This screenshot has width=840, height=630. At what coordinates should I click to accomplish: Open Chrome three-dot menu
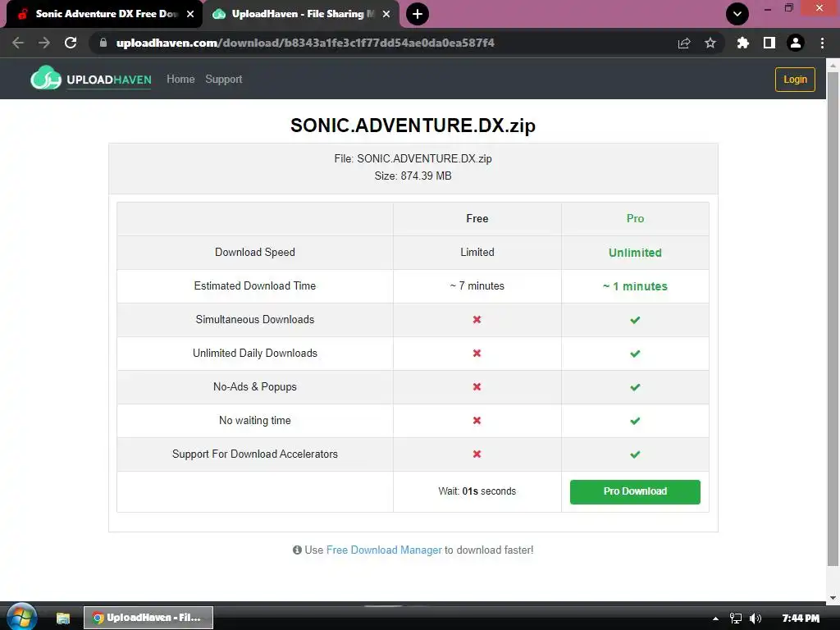(822, 43)
